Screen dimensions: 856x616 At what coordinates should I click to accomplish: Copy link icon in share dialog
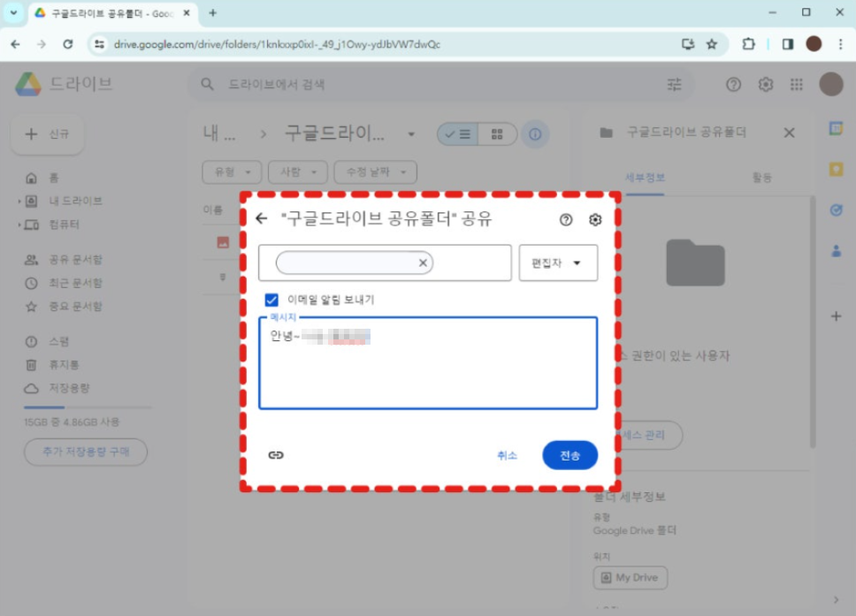276,455
